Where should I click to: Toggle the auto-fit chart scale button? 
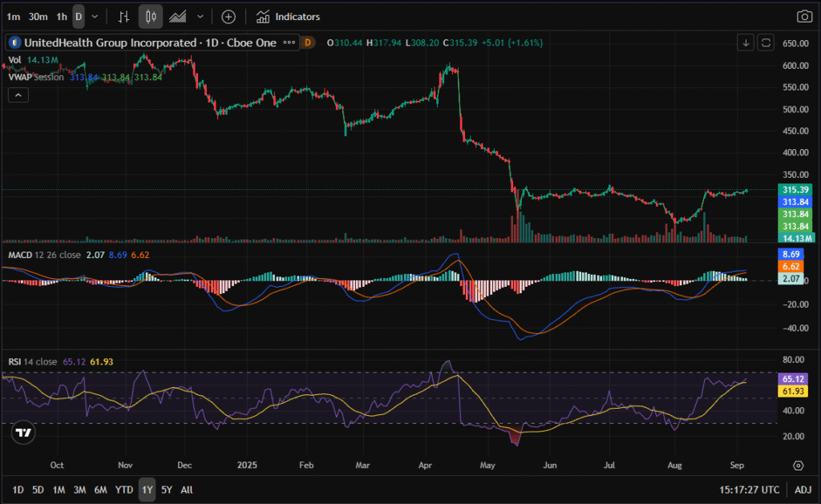pyautogui.click(x=766, y=42)
